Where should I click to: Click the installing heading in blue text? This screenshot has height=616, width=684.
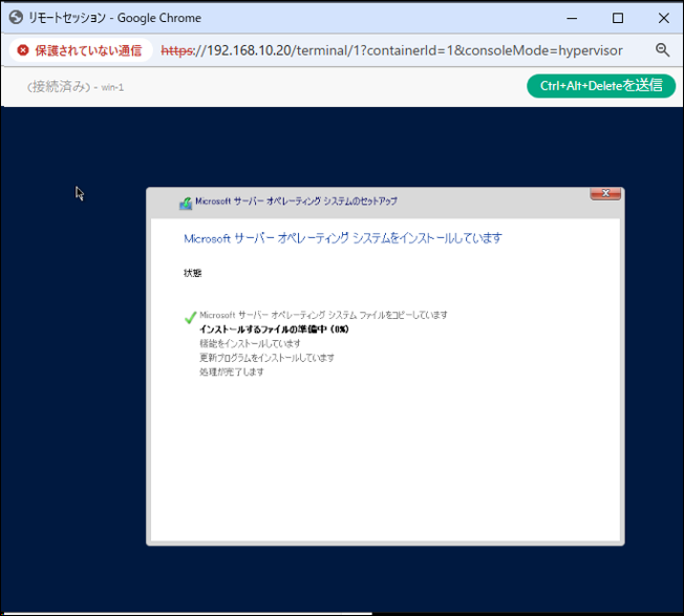[343, 239]
